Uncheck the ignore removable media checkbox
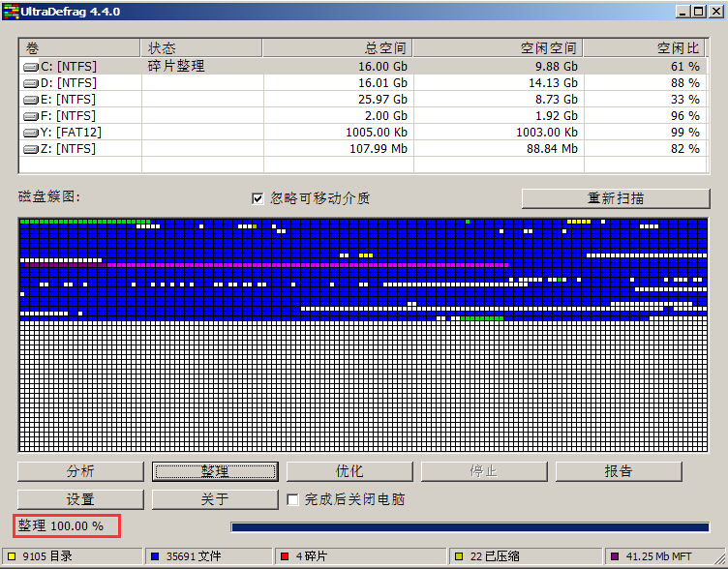This screenshot has width=728, height=569. pos(258,198)
